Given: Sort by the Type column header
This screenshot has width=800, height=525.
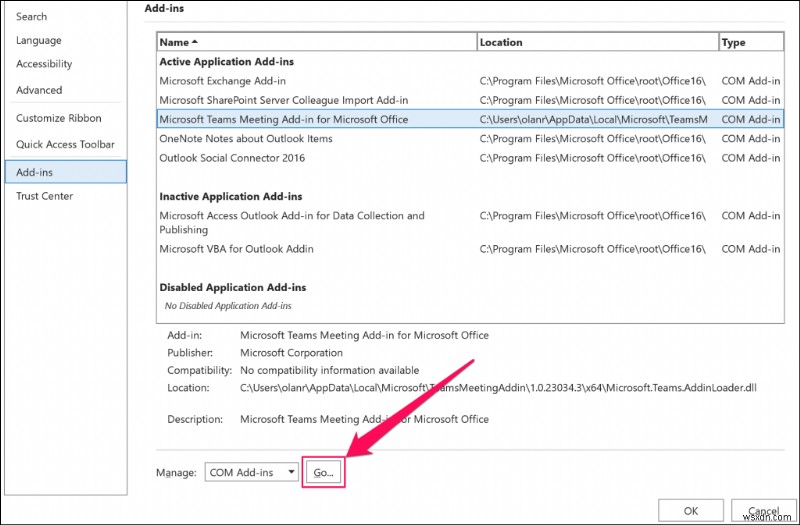Looking at the screenshot, I should (x=751, y=42).
